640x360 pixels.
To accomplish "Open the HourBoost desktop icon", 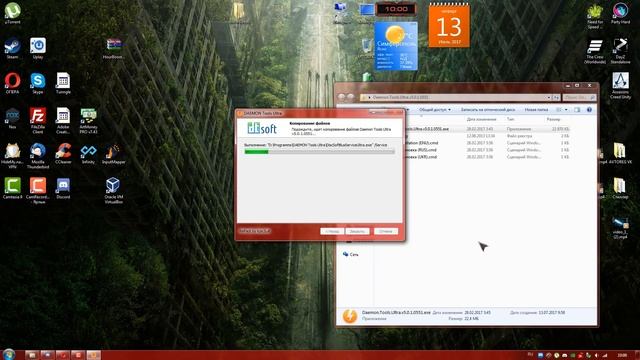I will coord(113,49).
